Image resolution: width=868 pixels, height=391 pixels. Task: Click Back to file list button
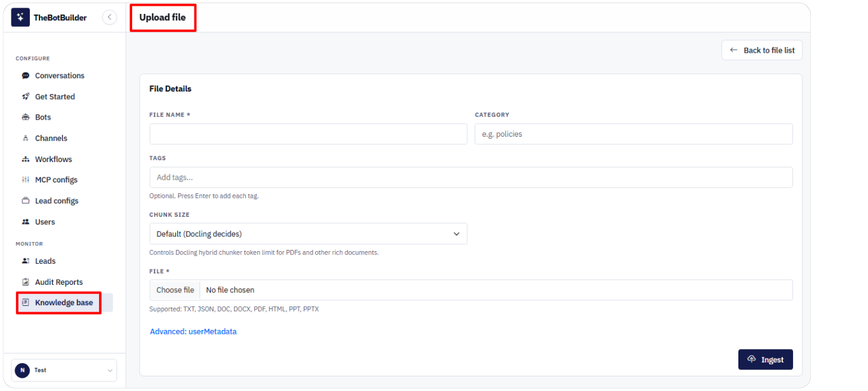[x=762, y=50]
